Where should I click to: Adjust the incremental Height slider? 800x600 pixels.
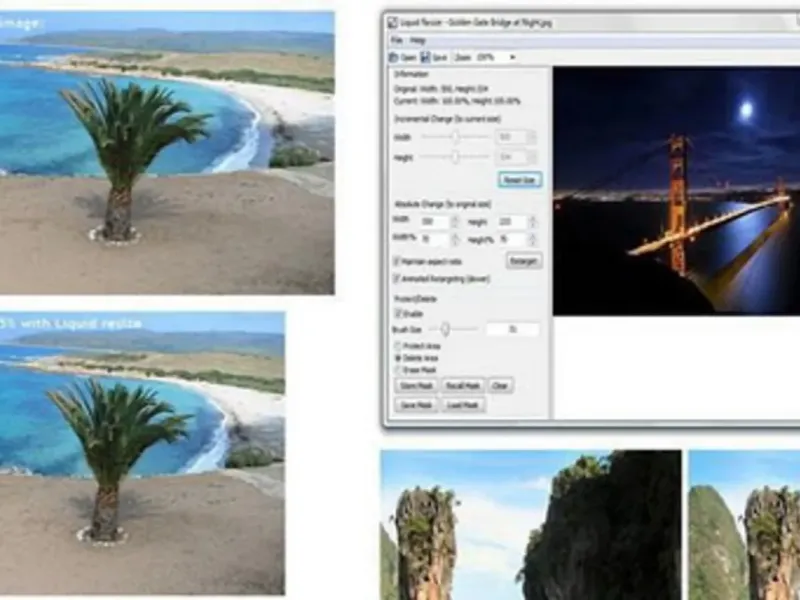(x=455, y=157)
